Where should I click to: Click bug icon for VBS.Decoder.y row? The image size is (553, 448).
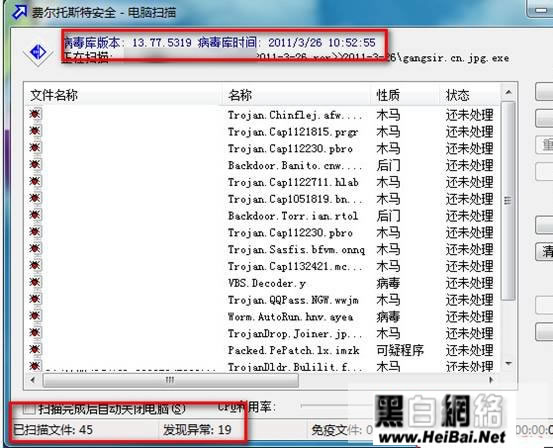(x=35, y=282)
